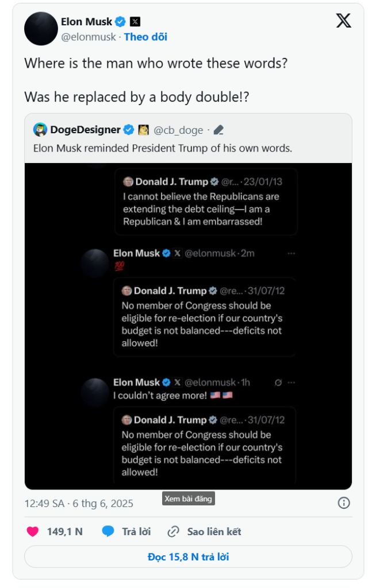The width and height of the screenshot is (380, 588).
Task: Click the 'Elon Musk' display name in header
Action: pos(86,22)
